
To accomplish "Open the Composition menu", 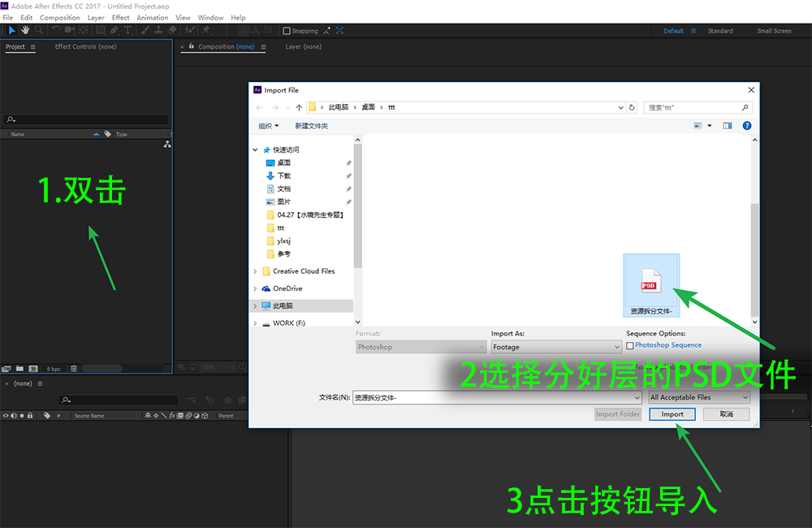I will (59, 18).
